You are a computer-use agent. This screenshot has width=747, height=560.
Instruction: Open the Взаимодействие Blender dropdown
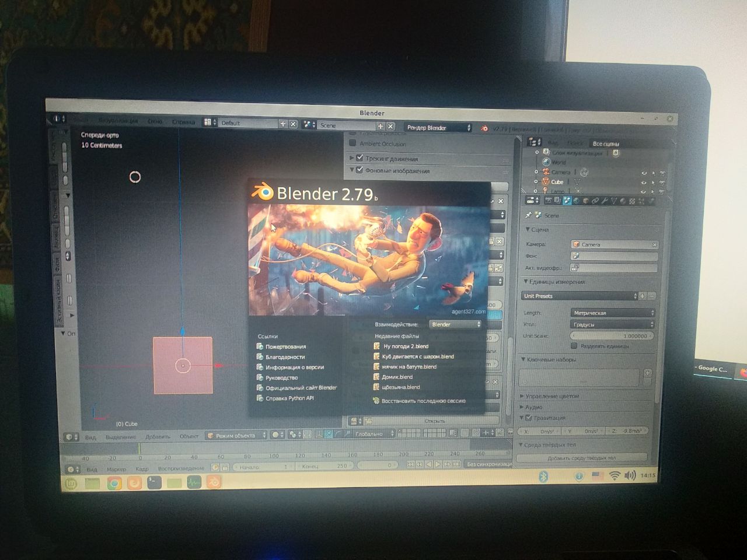pyautogui.click(x=455, y=324)
